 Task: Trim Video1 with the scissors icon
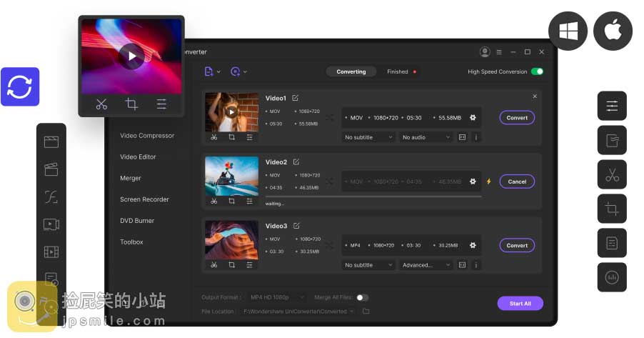(x=214, y=137)
